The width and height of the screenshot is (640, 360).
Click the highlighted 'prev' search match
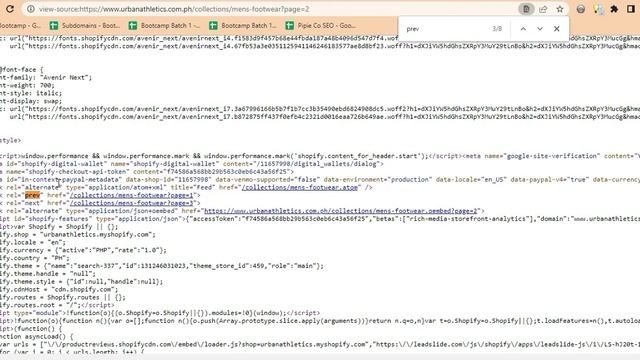click(33, 195)
